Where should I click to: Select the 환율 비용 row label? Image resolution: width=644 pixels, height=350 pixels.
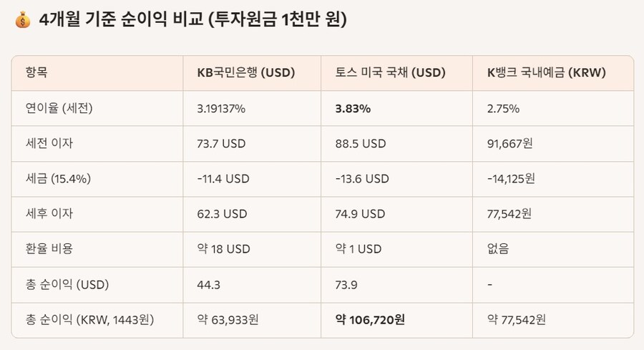pos(49,249)
